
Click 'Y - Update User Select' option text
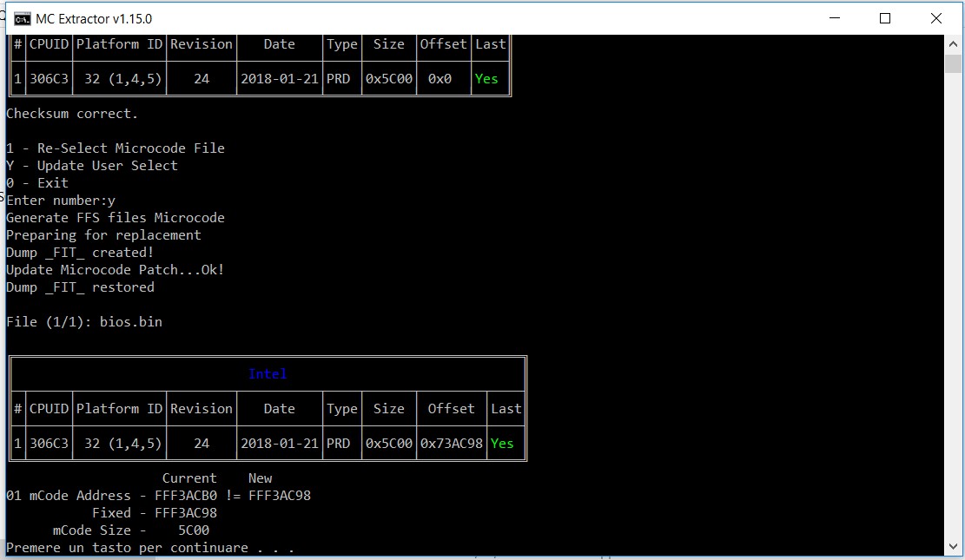(x=92, y=166)
